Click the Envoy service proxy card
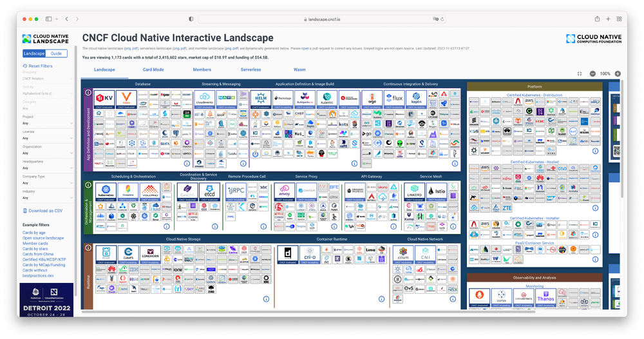The width and height of the screenshot is (644, 339). (284, 191)
